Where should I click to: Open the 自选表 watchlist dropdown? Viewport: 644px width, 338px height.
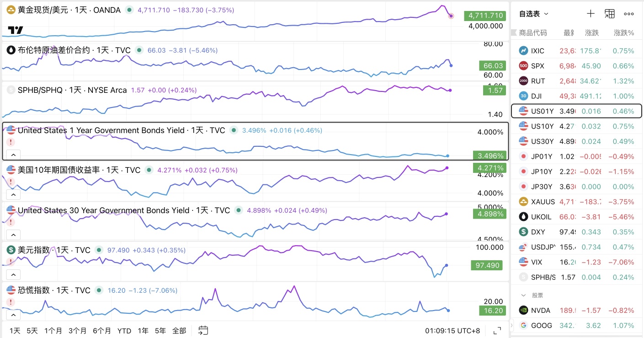[533, 14]
